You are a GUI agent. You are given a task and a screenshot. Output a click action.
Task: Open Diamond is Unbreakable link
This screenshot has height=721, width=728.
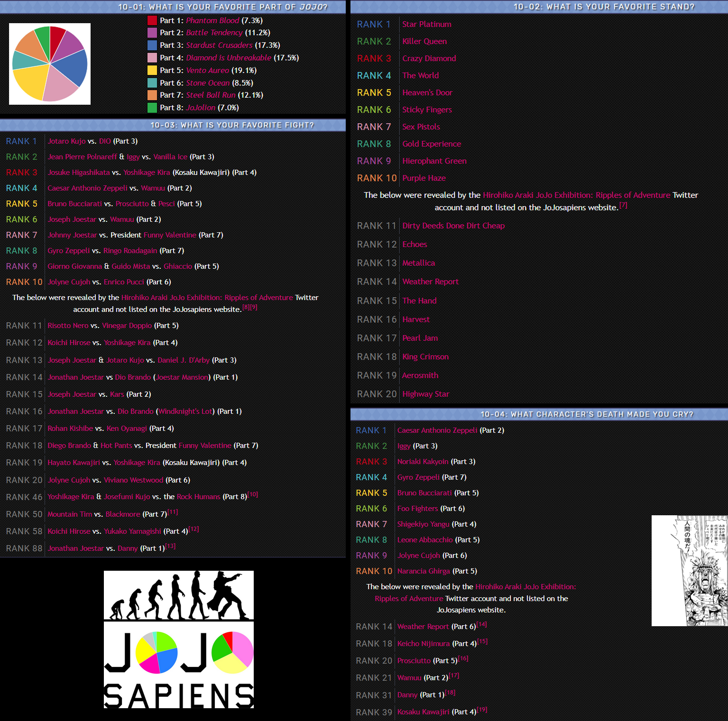click(x=229, y=58)
